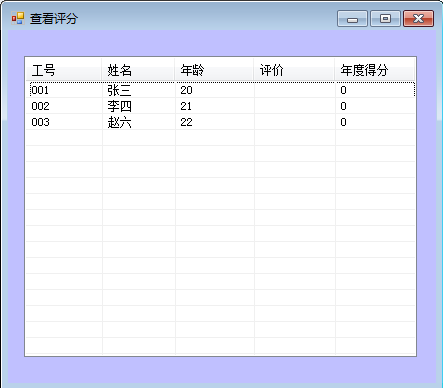This screenshot has height=388, width=443.
Task: Maximize the 查看评分 window
Action: pyautogui.click(x=385, y=18)
